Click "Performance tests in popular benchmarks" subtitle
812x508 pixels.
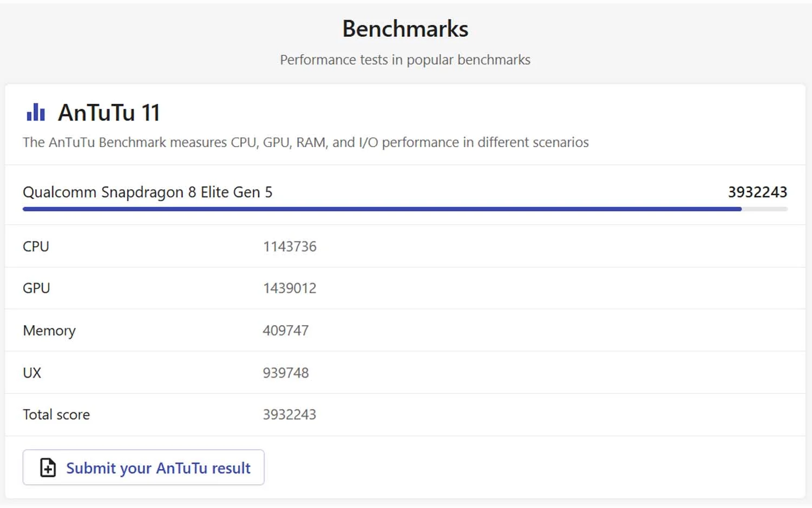click(405, 60)
